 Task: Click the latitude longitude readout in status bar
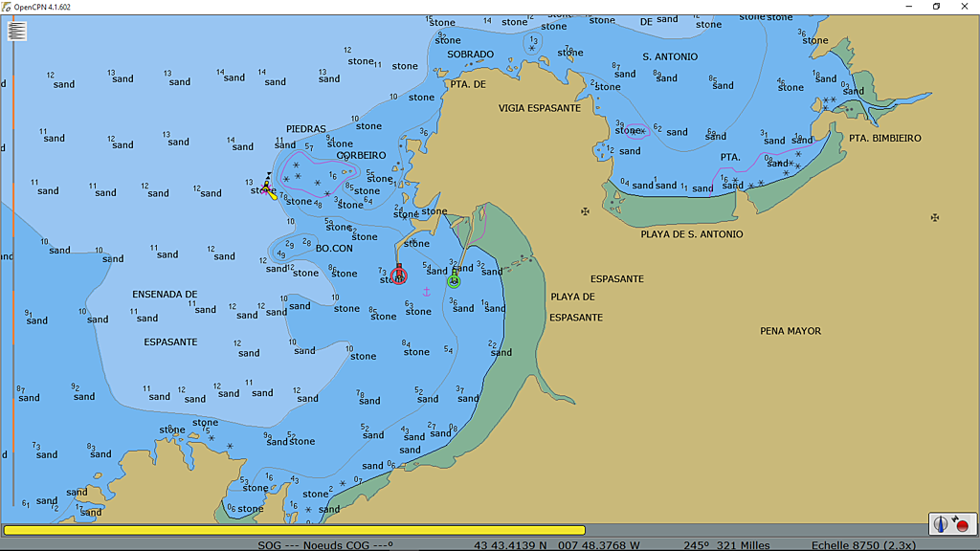[x=557, y=545]
